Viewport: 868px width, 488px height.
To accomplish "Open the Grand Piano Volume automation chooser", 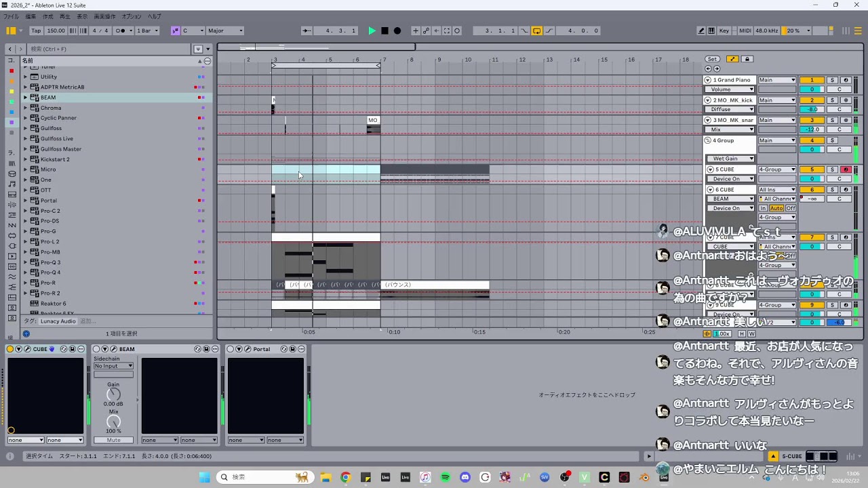I will point(729,89).
